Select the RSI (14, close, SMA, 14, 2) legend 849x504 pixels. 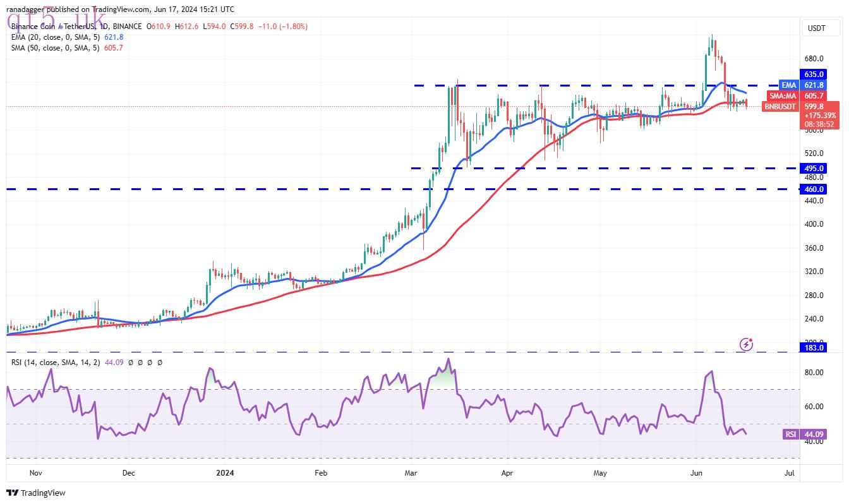57,363
